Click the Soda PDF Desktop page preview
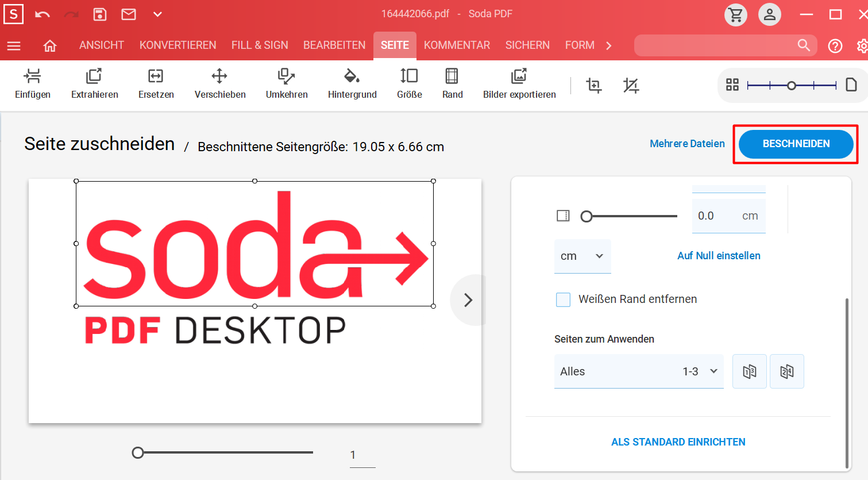The width and height of the screenshot is (868, 480). [255, 301]
